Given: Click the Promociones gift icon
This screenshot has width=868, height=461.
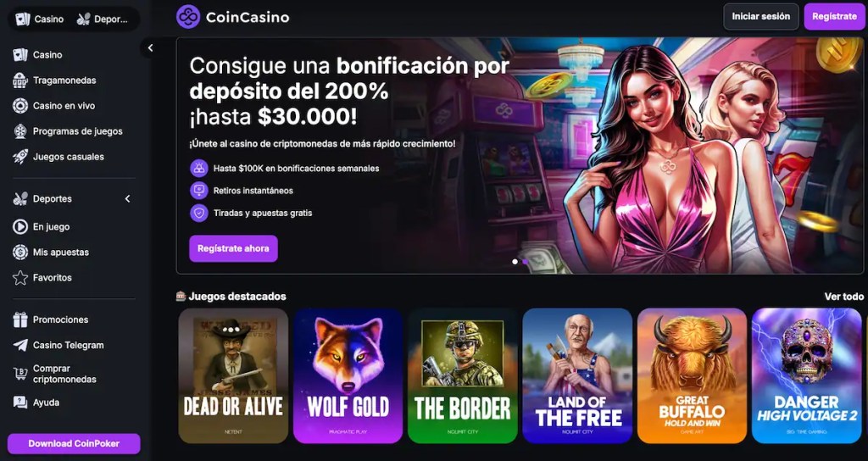Looking at the screenshot, I should coord(20,319).
